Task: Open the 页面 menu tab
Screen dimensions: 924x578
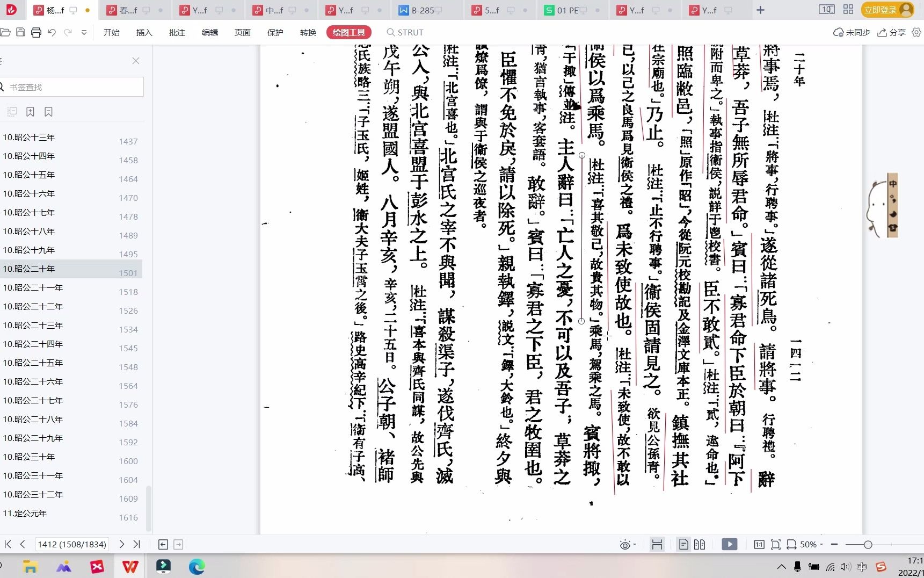Action: [x=243, y=32]
